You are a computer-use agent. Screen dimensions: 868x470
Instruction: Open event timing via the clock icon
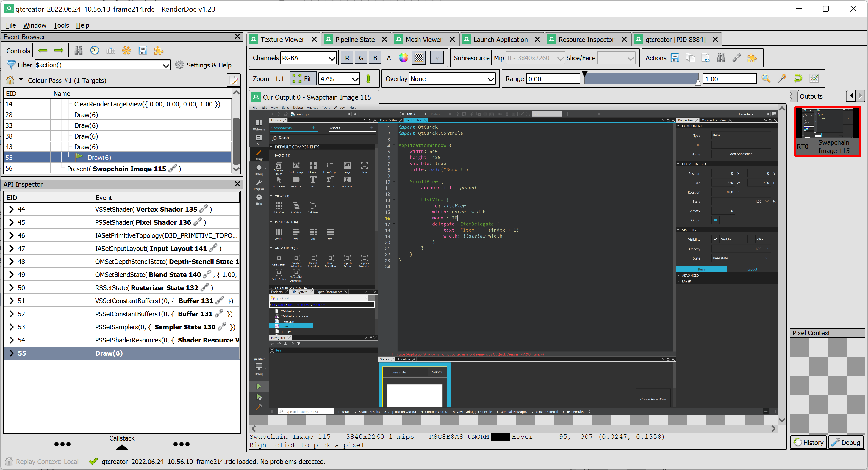coord(95,50)
